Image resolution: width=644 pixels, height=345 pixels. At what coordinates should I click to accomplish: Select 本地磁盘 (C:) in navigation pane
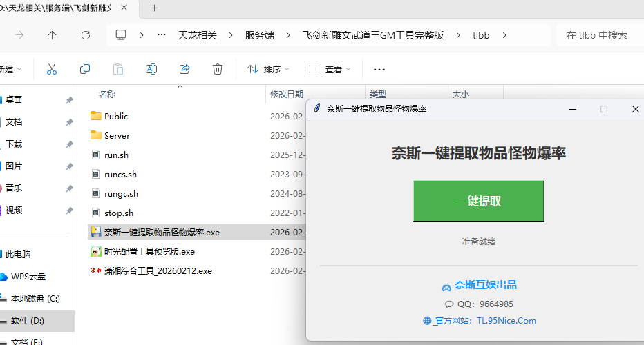35,299
